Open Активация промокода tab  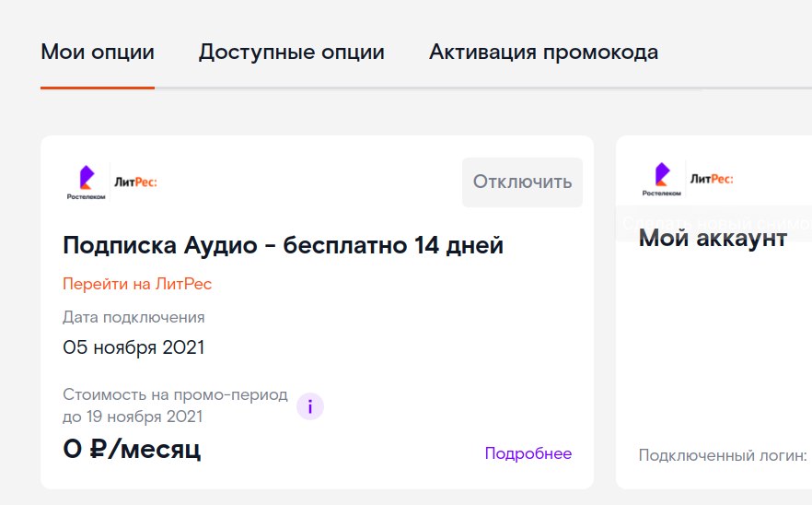coord(544,52)
